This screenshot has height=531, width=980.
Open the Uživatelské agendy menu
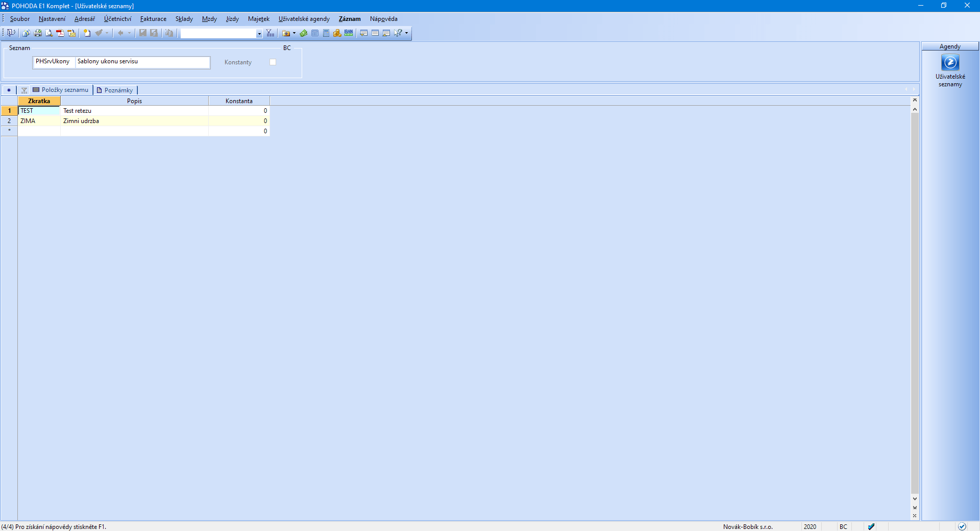point(304,19)
